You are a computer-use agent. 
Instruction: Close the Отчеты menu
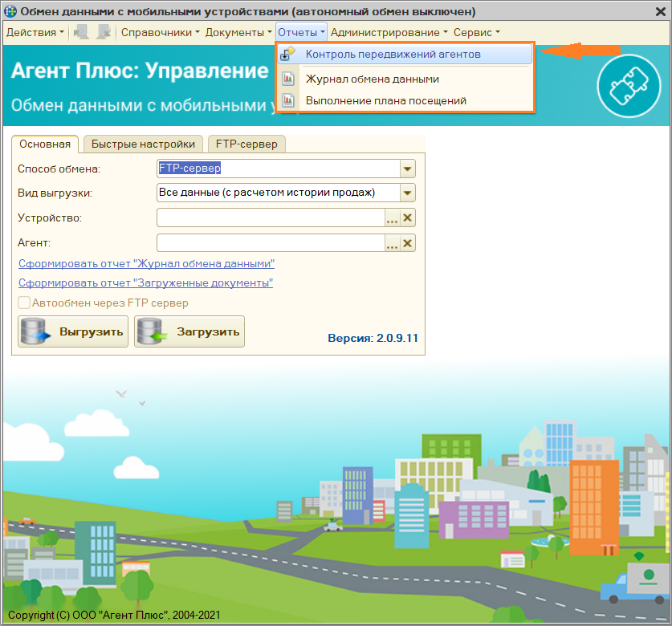pyautogui.click(x=301, y=33)
